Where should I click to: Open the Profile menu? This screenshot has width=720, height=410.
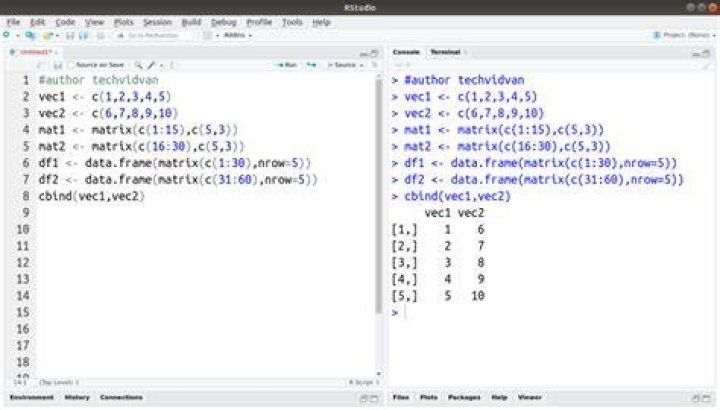tap(259, 22)
